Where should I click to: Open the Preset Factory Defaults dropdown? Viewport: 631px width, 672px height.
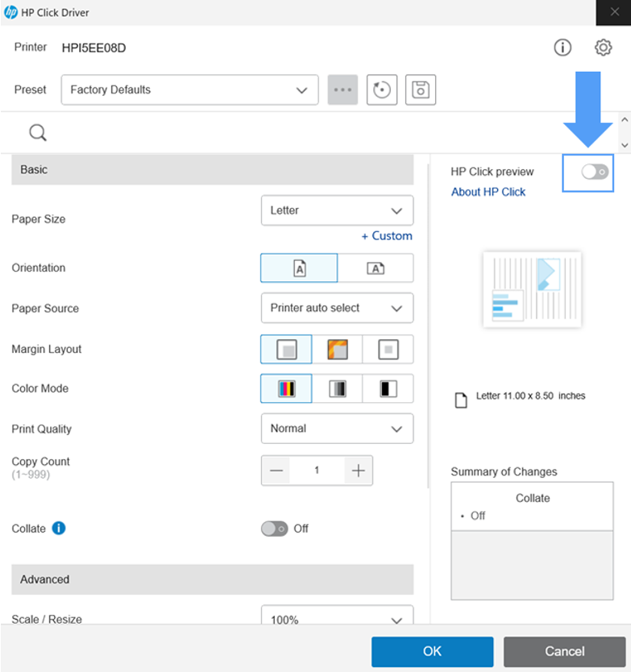(189, 90)
